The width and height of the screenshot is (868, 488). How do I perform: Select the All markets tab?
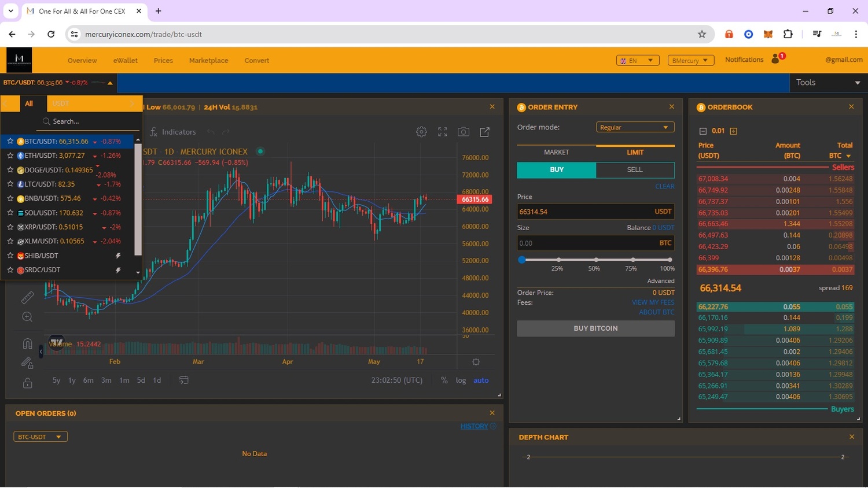(29, 103)
